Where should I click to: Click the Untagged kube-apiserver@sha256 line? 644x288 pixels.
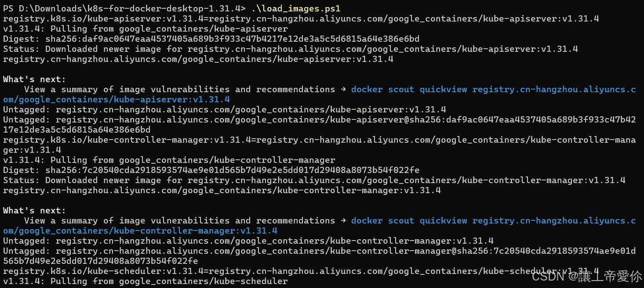tap(319, 119)
